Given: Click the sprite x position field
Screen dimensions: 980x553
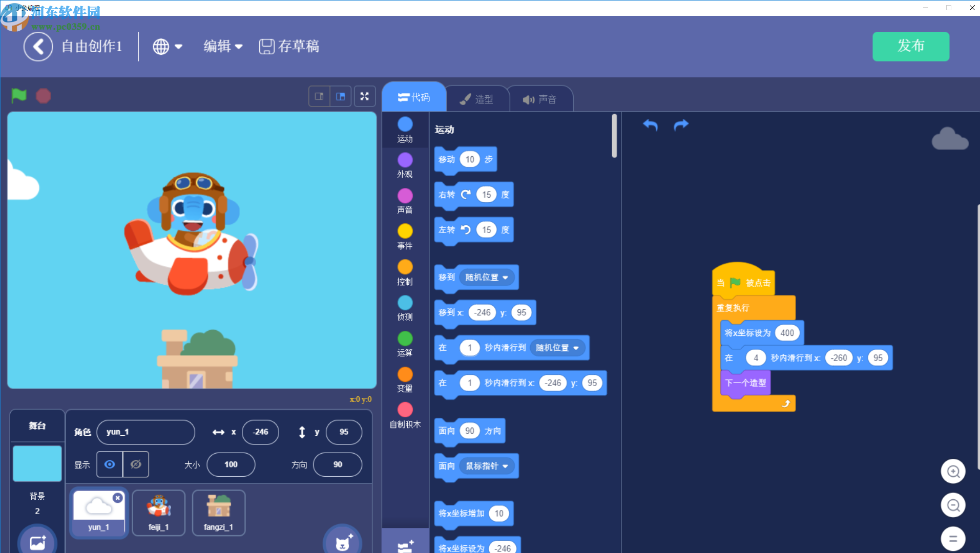Looking at the screenshot, I should click(x=260, y=432).
